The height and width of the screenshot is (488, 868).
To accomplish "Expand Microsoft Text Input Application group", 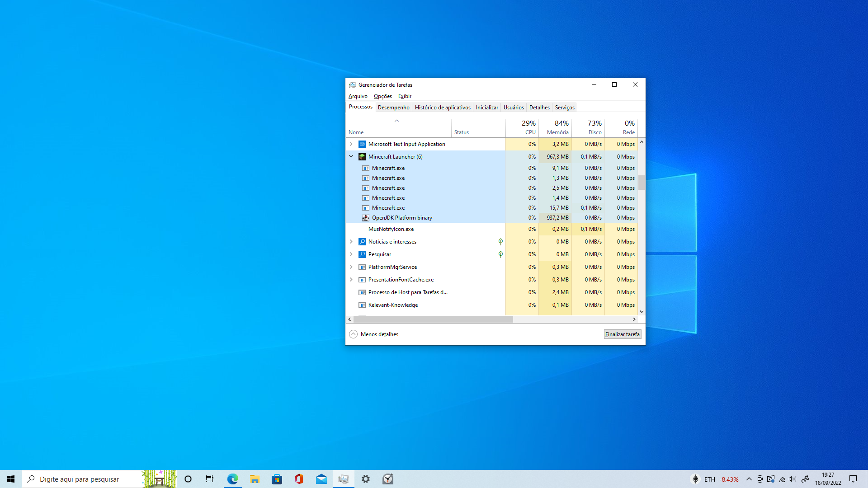I will tap(351, 144).
